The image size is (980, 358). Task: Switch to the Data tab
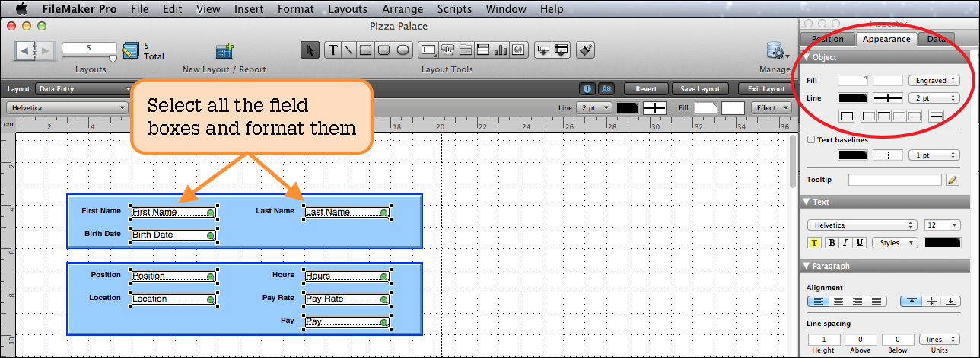coord(935,39)
